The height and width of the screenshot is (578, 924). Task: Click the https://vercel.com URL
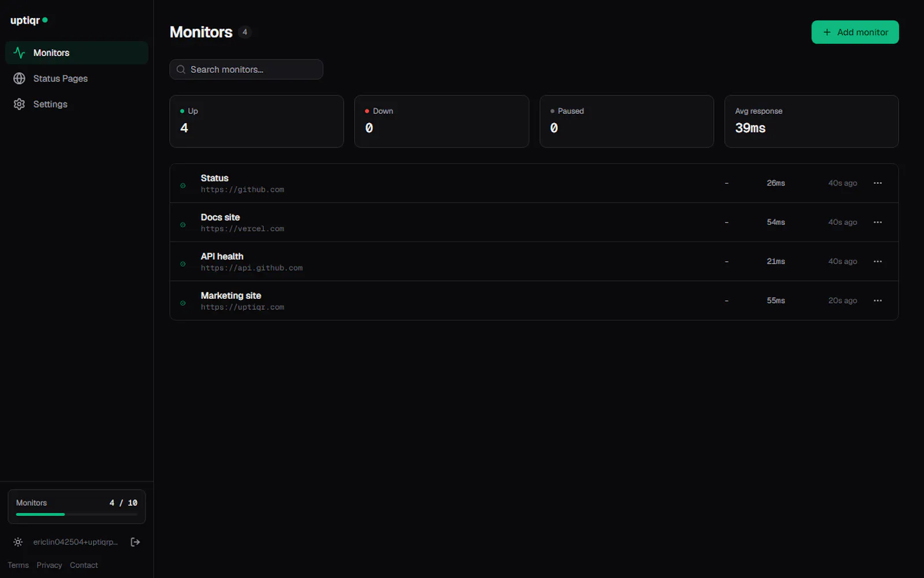tap(243, 229)
